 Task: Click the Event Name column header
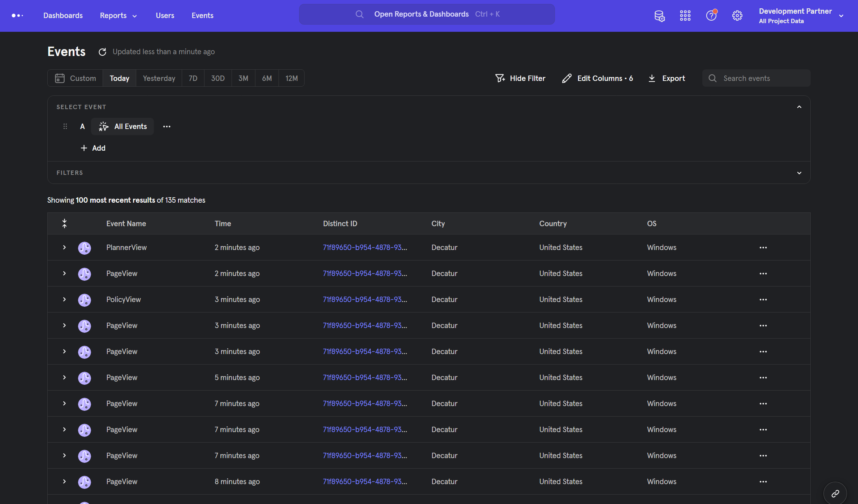click(x=126, y=224)
